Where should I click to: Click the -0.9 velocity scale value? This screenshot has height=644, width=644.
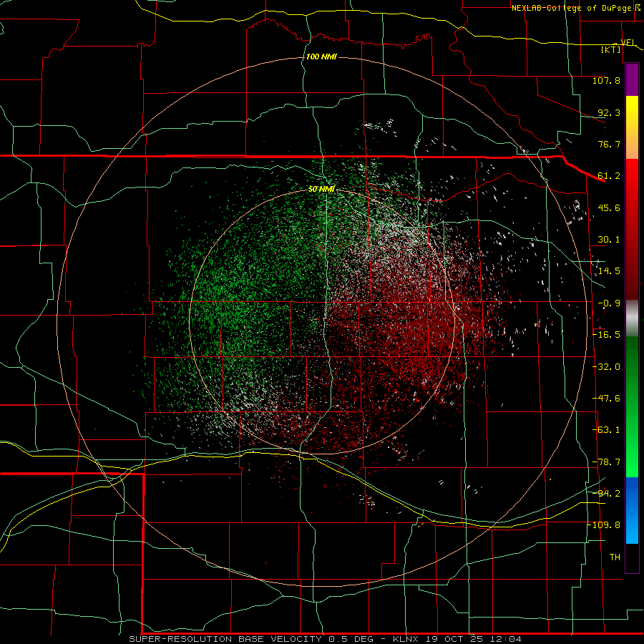coord(609,303)
